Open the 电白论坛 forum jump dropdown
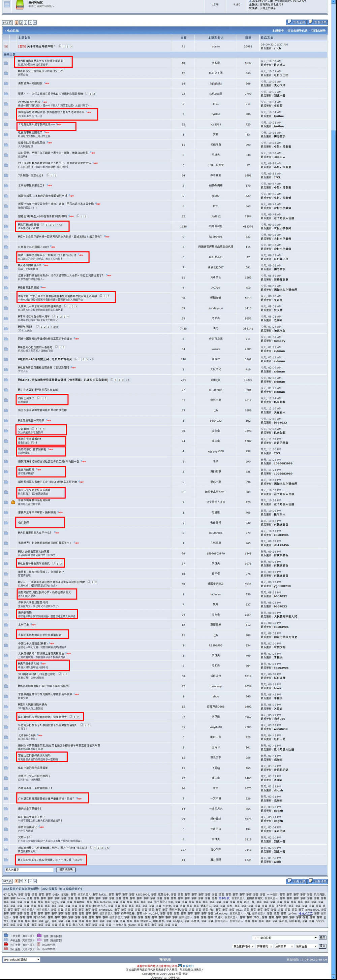This screenshot has width=337, height=980. pos(284,937)
